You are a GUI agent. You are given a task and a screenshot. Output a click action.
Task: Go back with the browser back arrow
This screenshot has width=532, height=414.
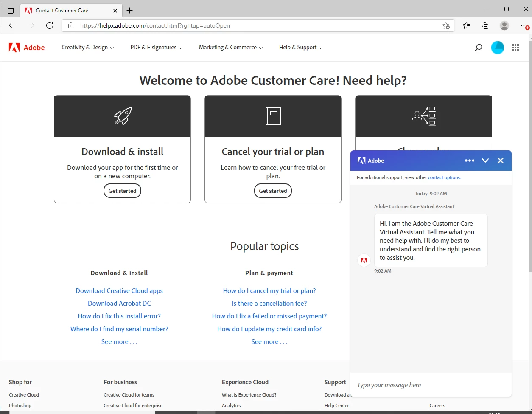pyautogui.click(x=12, y=25)
